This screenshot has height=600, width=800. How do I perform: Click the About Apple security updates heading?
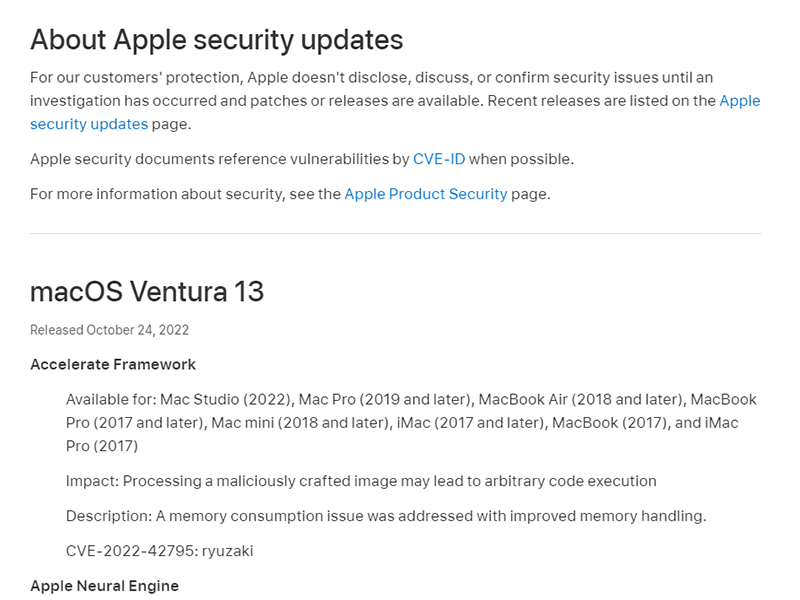(x=216, y=40)
